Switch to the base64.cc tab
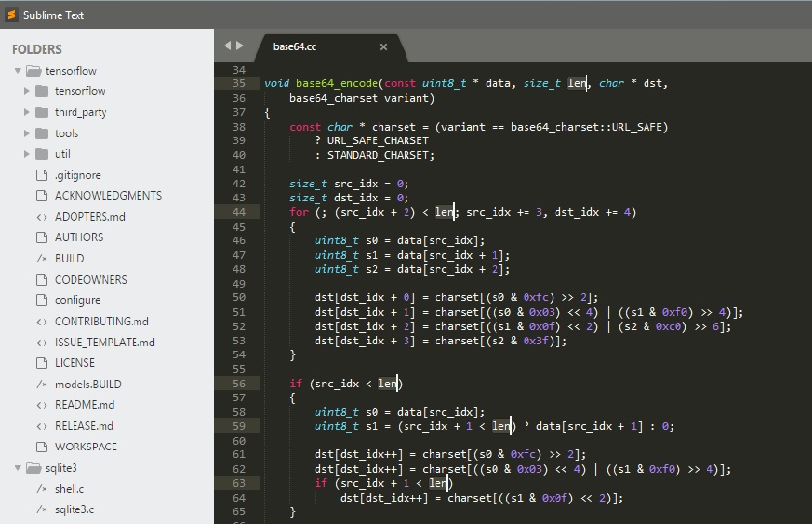Viewport: 812px width, 524px height. pyautogui.click(x=294, y=46)
